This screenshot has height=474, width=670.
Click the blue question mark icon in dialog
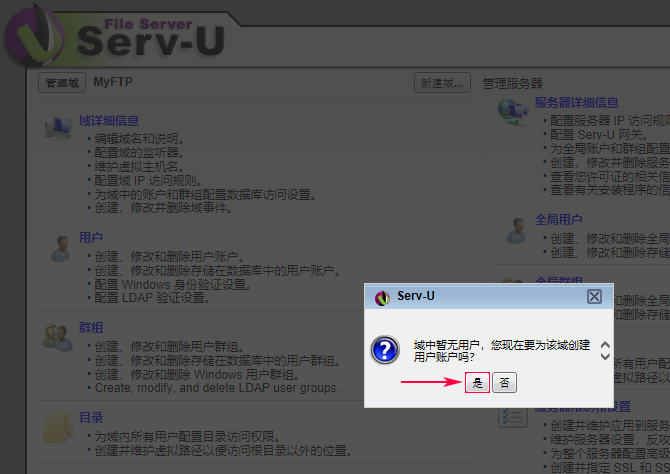tap(385, 350)
